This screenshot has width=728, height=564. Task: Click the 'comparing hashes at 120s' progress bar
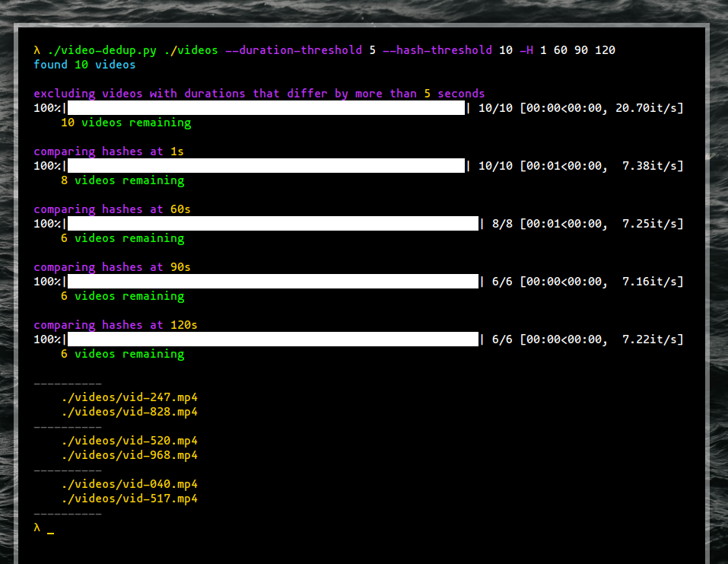point(266,339)
